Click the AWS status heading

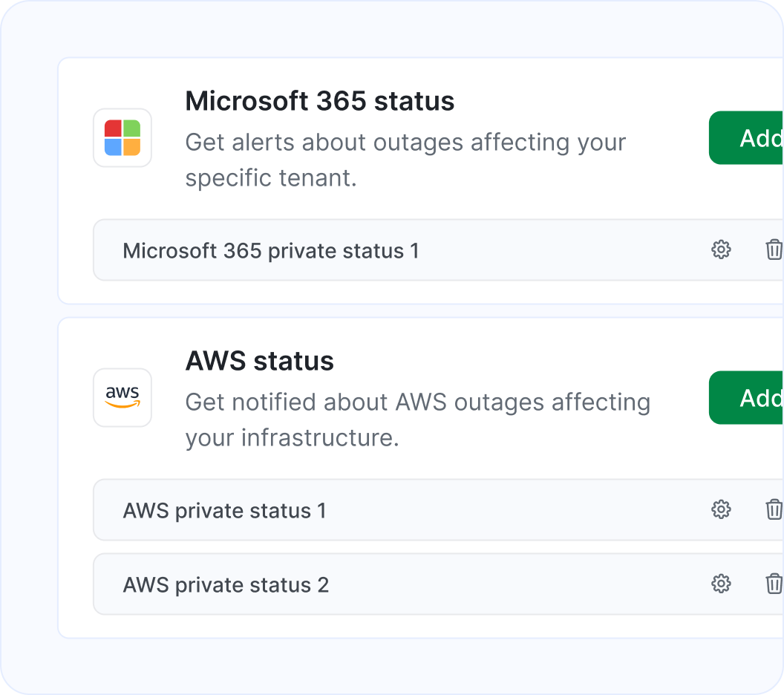(x=259, y=361)
